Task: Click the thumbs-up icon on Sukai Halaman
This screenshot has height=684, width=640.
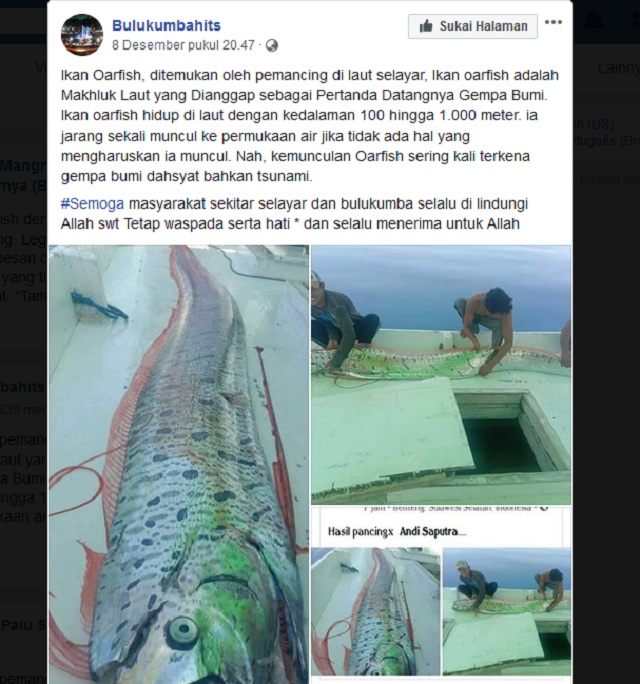Action: (425, 27)
